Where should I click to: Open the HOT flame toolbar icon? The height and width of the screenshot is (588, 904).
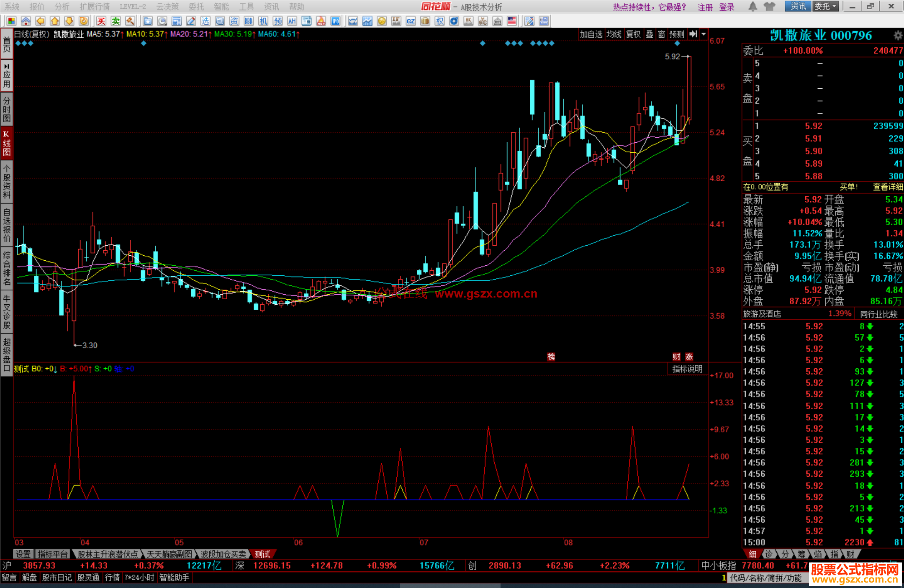(321, 21)
